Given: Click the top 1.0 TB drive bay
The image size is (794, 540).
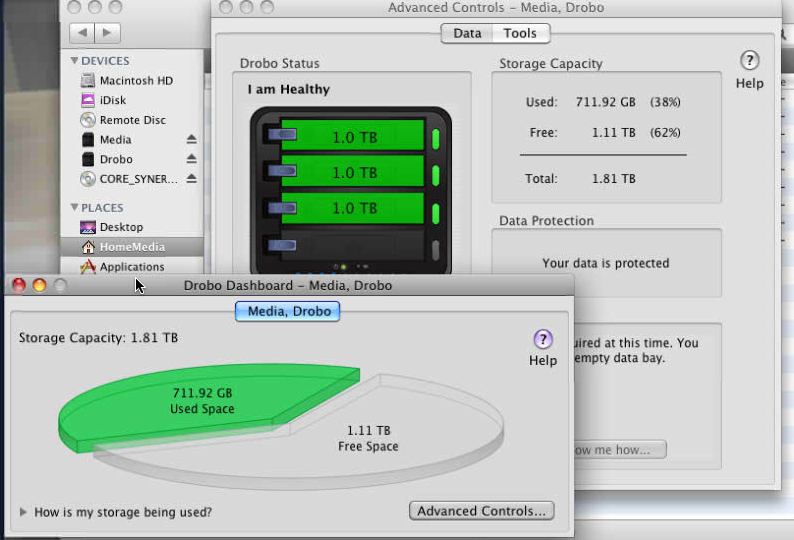Looking at the screenshot, I should pyautogui.click(x=353, y=136).
